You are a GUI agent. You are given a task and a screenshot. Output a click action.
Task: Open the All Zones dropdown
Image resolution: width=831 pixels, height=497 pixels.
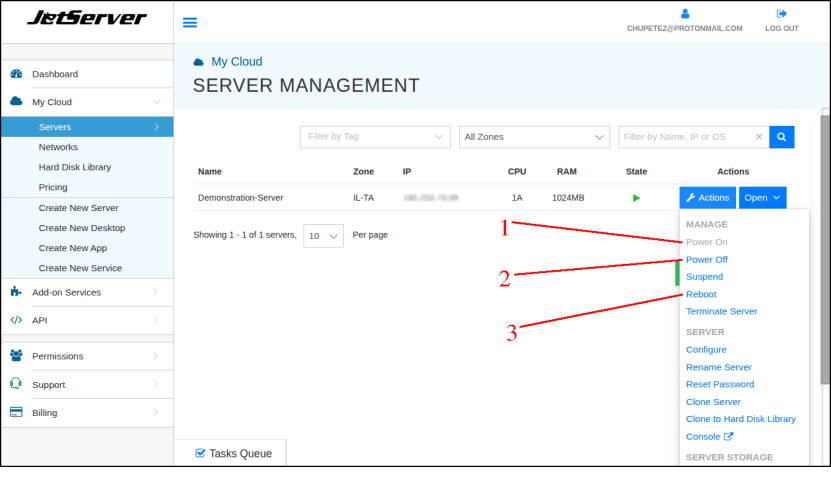(x=534, y=137)
